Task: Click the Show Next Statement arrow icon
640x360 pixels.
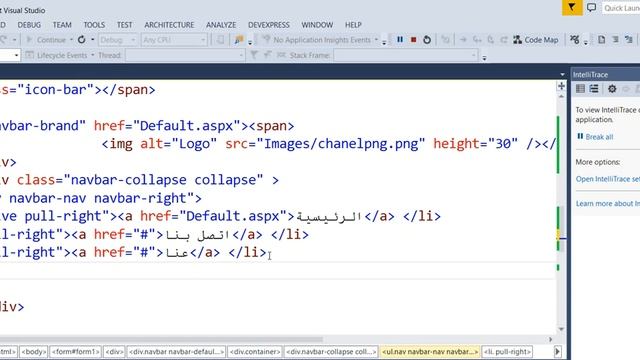Action: pos(463,40)
